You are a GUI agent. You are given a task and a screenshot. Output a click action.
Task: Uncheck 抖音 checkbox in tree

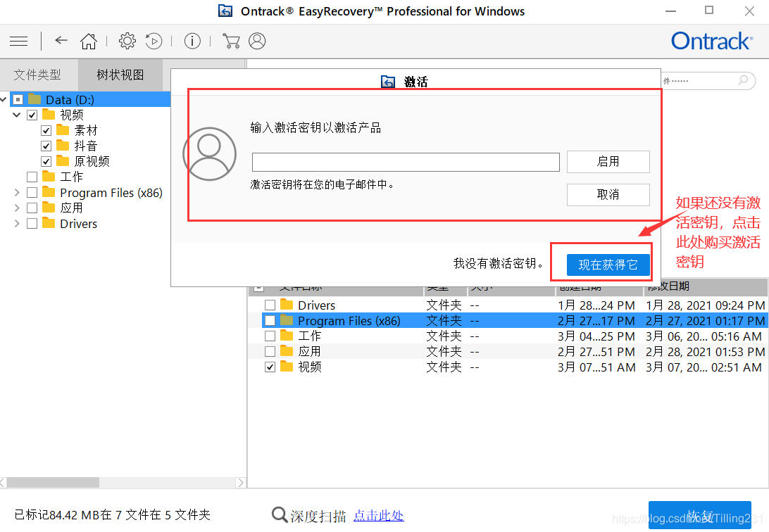(46, 146)
